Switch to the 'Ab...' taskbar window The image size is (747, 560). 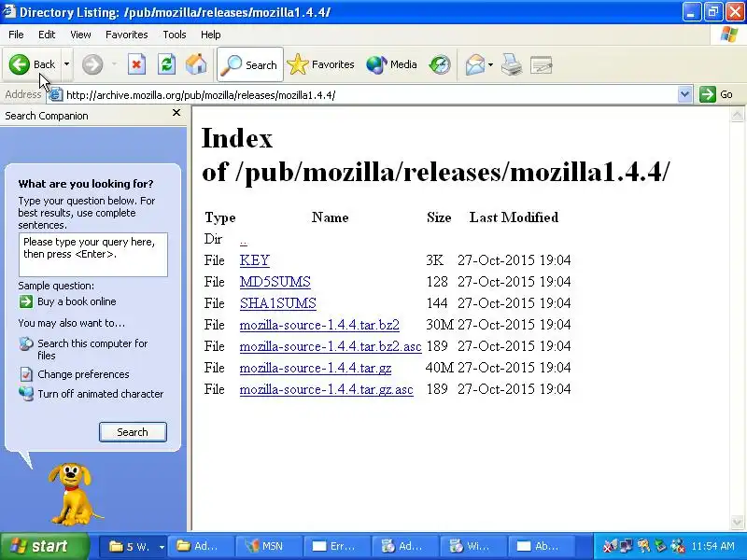tap(542, 546)
